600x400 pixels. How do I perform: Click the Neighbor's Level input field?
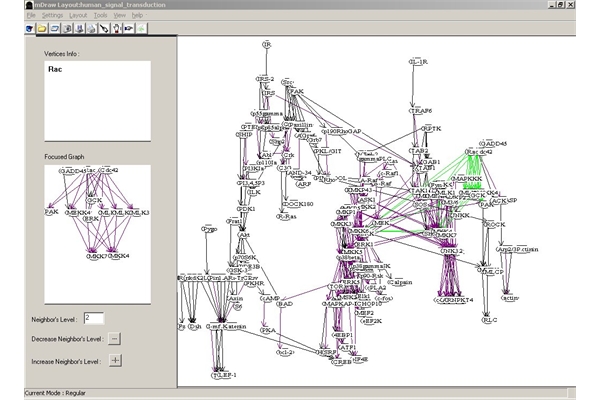(94, 318)
